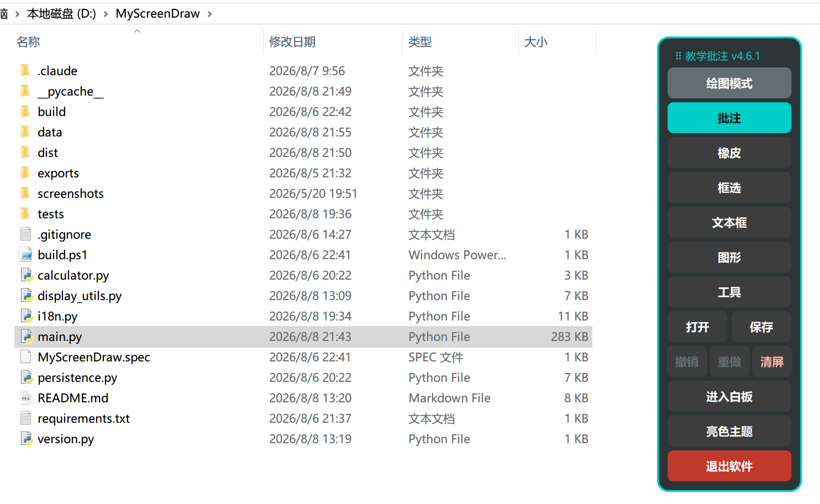
Task: Click the exports folder icon
Action: point(25,172)
